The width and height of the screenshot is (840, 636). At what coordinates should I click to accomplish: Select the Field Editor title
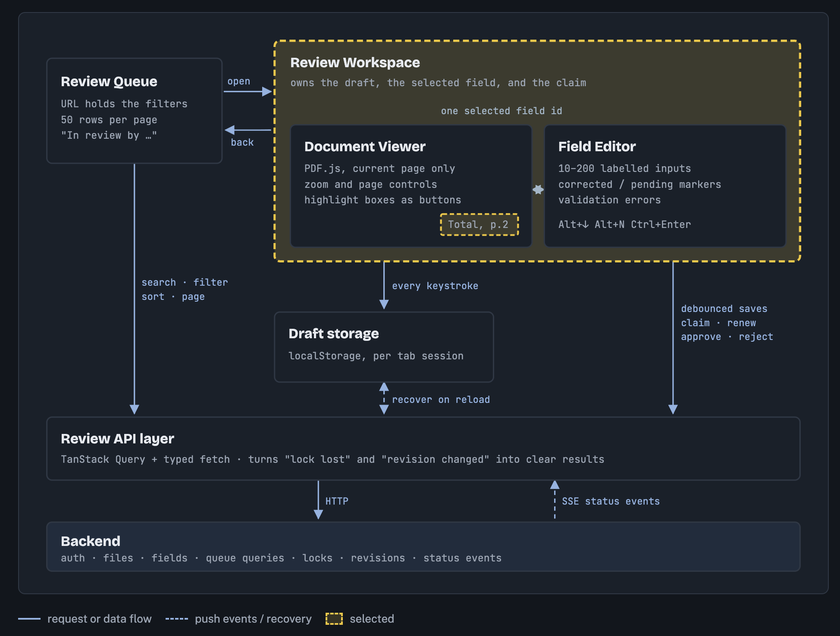click(597, 147)
